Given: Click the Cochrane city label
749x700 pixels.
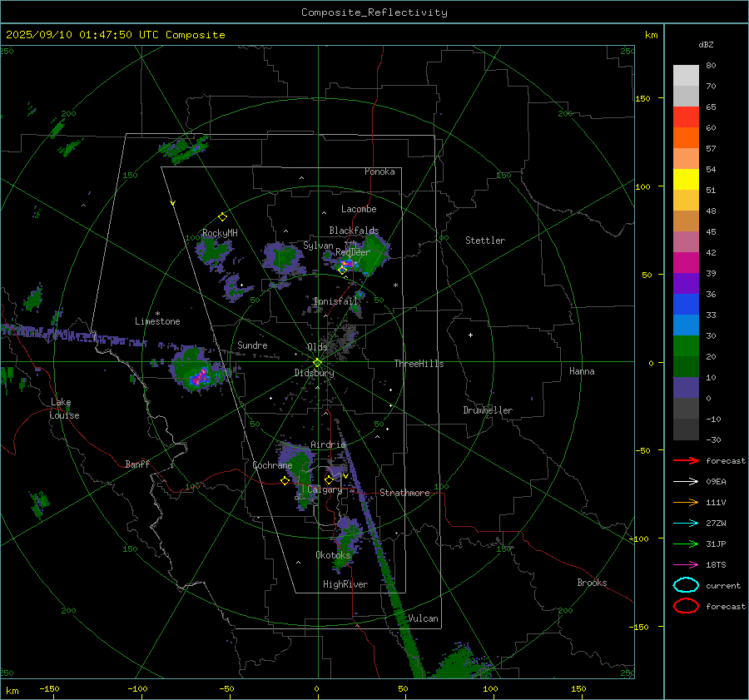Looking at the screenshot, I should point(272,465).
